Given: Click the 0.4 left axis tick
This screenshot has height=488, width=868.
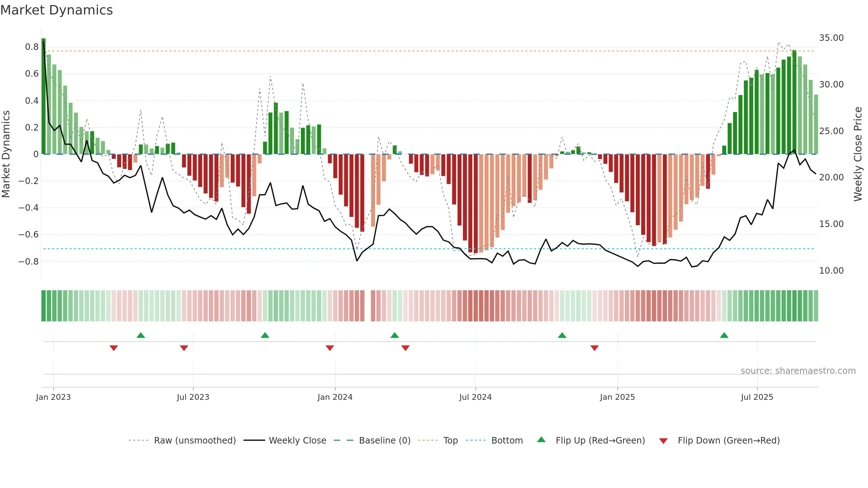Looking at the screenshot, I should coord(32,100).
